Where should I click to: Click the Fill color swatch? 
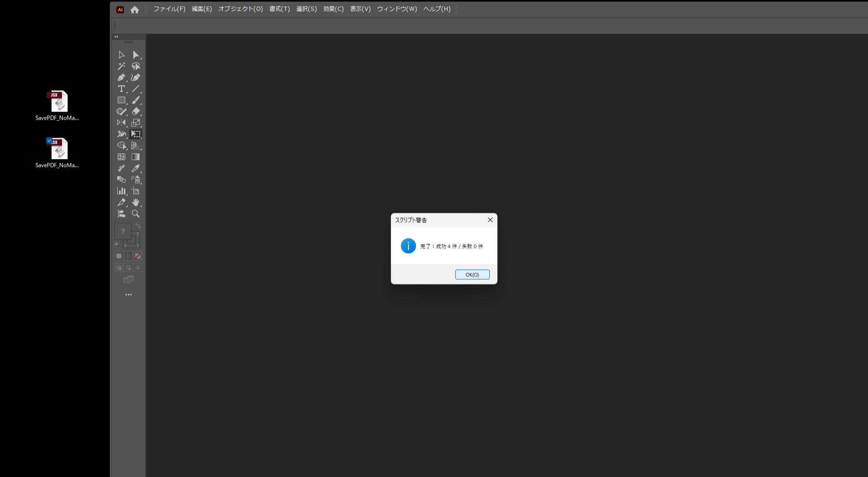[x=123, y=231]
